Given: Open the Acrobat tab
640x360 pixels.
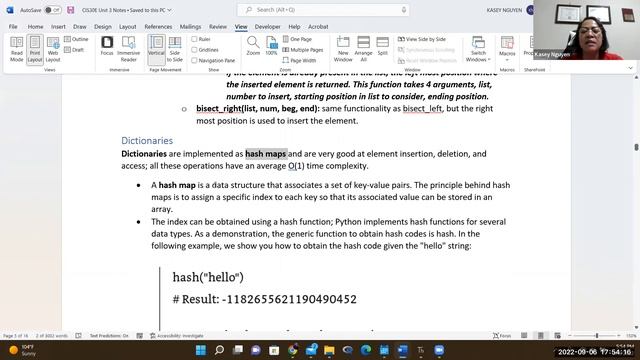Looking at the screenshot, I should tap(318, 27).
